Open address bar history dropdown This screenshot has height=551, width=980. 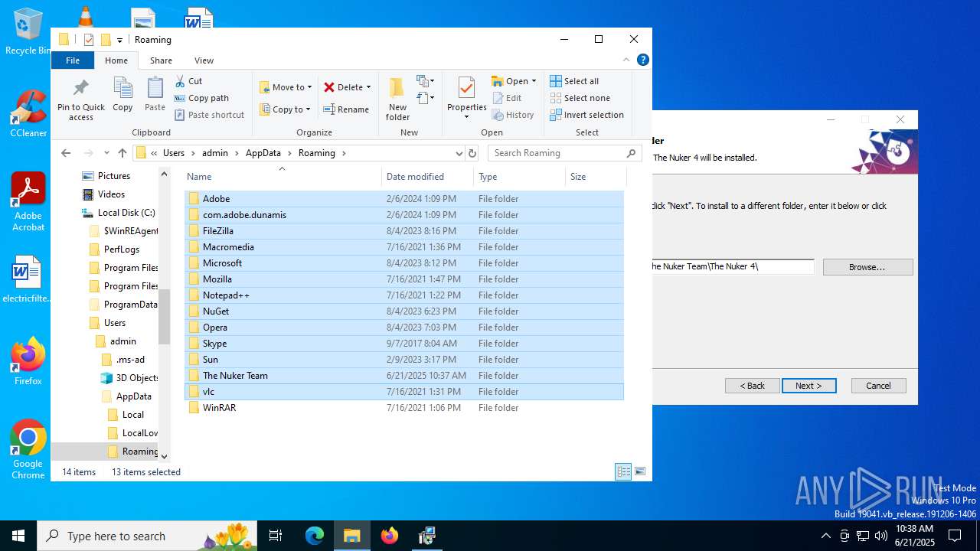(x=459, y=153)
